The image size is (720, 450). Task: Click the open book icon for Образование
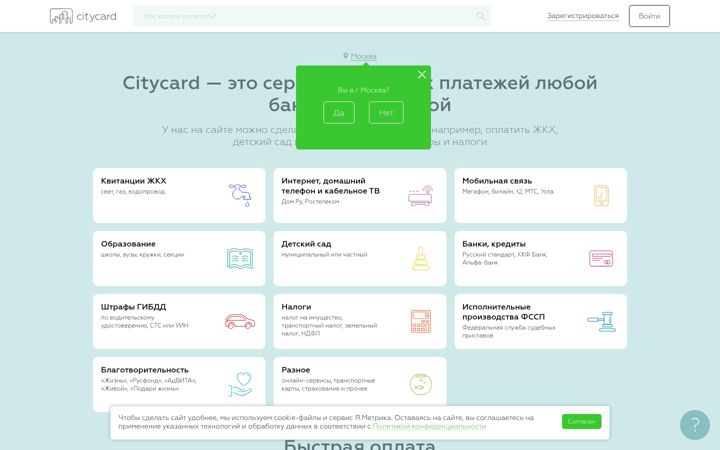click(240, 259)
